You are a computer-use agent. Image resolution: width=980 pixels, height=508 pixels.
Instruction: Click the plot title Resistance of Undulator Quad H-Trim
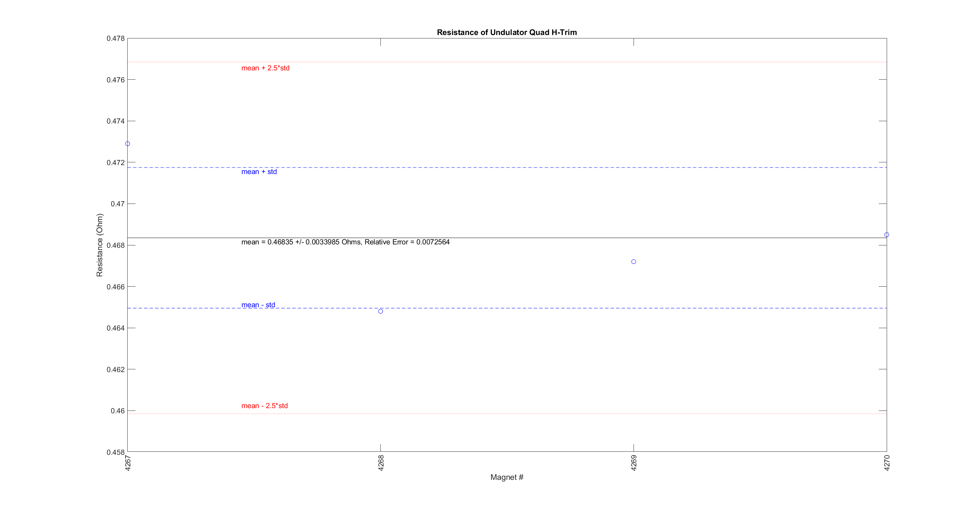click(507, 32)
